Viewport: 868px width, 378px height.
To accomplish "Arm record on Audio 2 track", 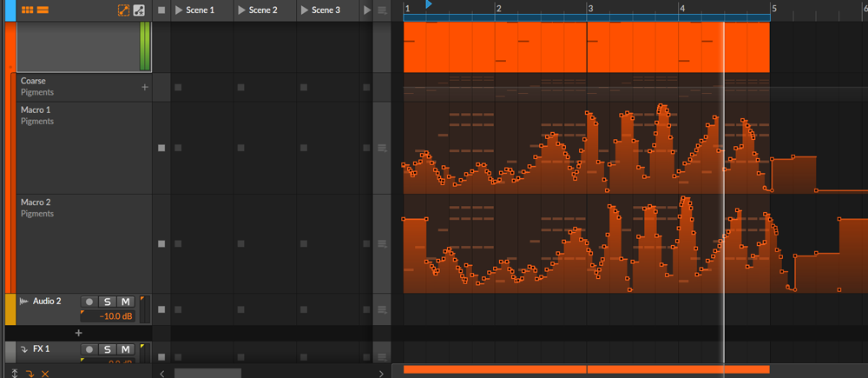I will [89, 302].
